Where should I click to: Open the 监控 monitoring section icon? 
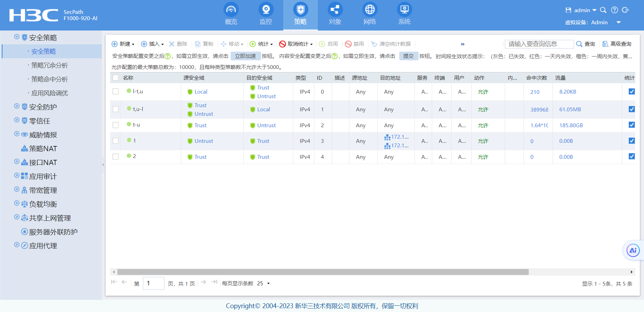(266, 10)
